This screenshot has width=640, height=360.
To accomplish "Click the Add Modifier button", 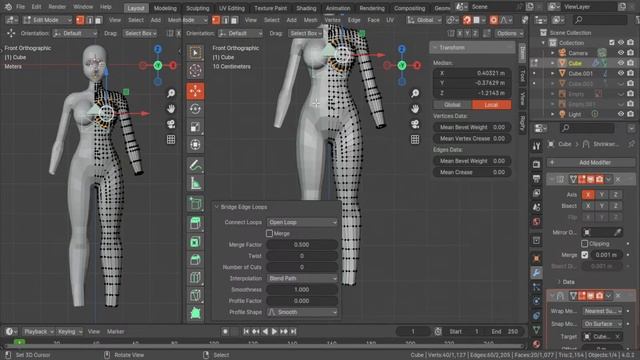I will pos(591,162).
